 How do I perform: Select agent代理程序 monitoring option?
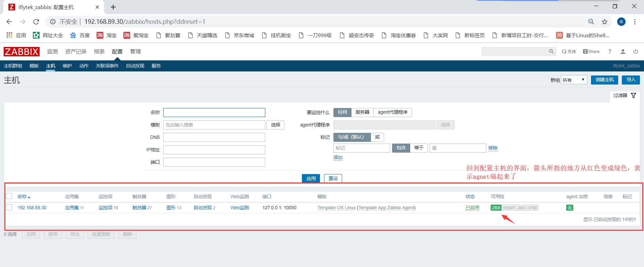[392, 112]
